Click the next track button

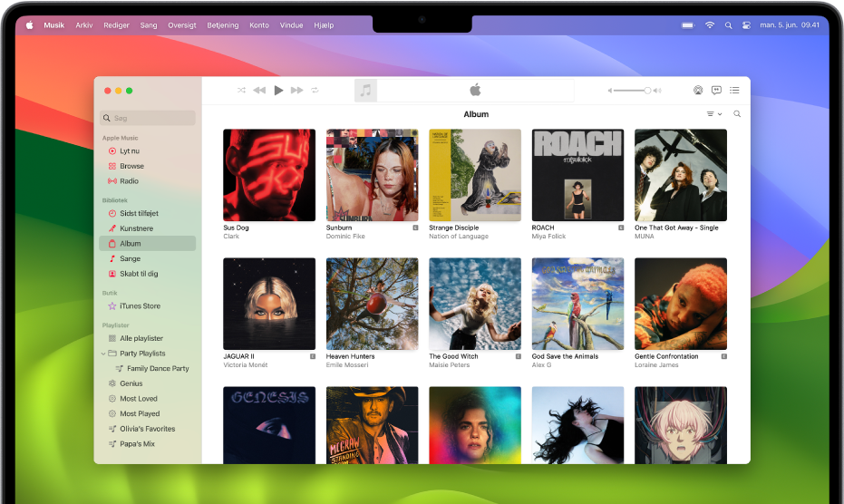click(x=296, y=91)
